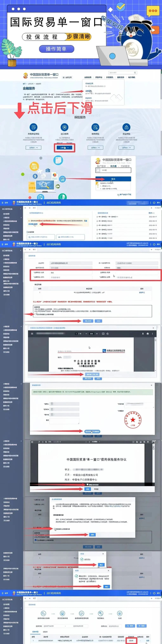This screenshot has height=644, width=162.
Task: Click 立即进入 under 出口信用
Action: coord(64,148)
